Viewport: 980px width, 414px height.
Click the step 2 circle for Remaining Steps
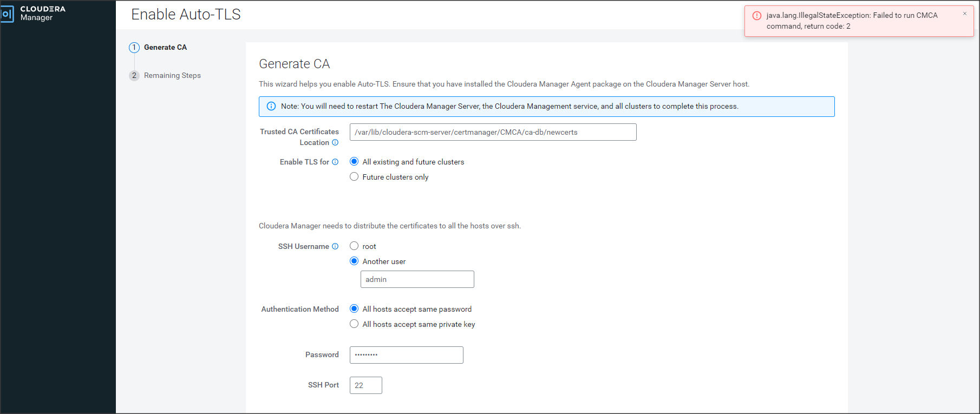pyautogui.click(x=134, y=76)
